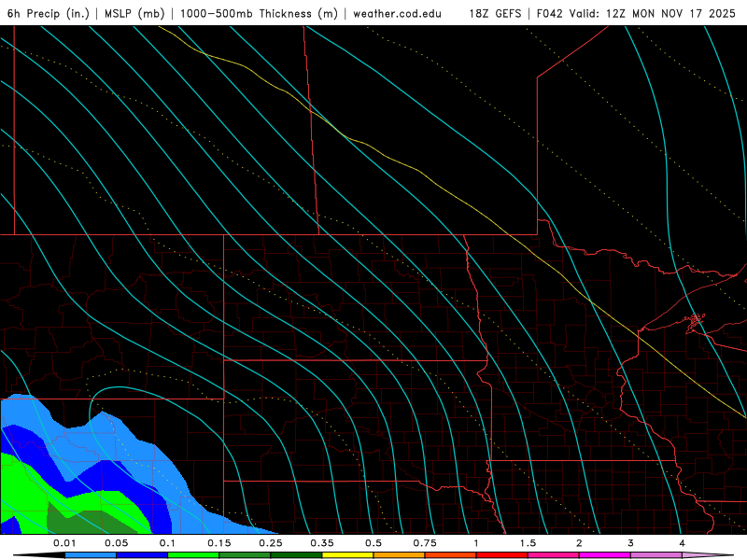Screen dimensions: 747x560
Task: Select the bright green legend swatch after 0.1
Action: click(193, 555)
